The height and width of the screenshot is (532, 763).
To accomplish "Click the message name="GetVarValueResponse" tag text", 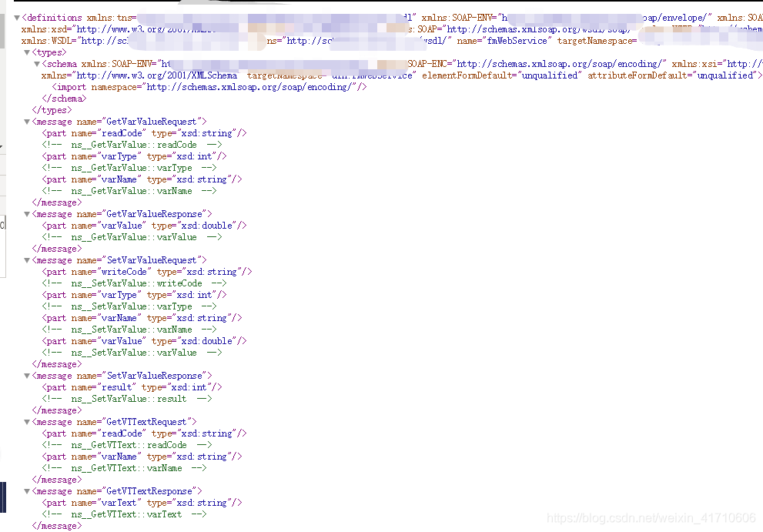I will coord(122,214).
